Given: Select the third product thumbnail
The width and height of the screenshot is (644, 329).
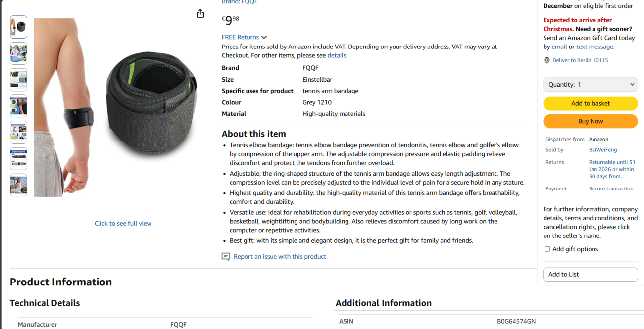Looking at the screenshot, I should 18,80.
